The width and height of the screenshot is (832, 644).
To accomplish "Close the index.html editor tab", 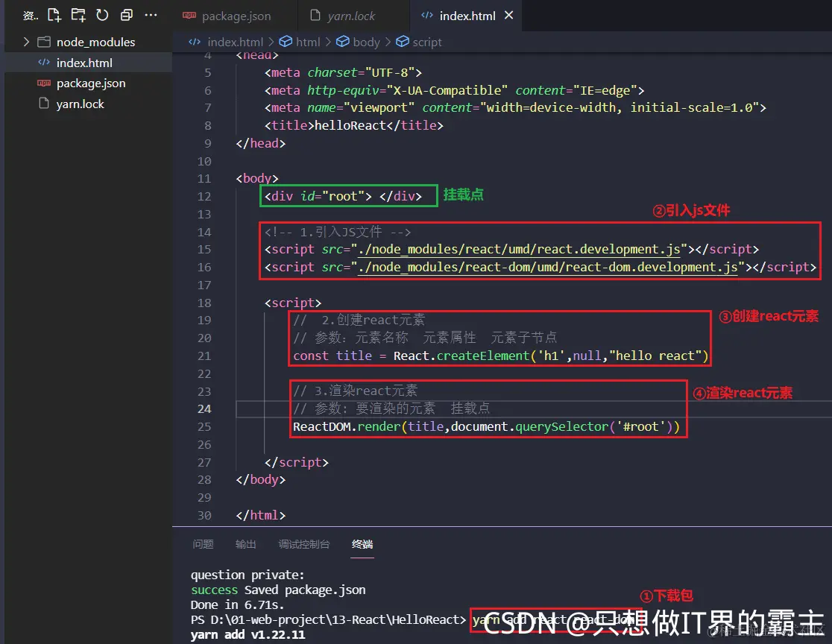I will [x=509, y=16].
